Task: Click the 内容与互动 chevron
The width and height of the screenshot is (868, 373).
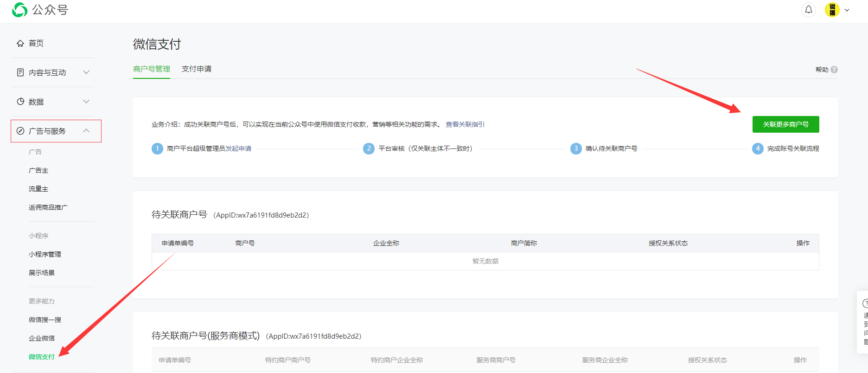Action: (x=86, y=72)
